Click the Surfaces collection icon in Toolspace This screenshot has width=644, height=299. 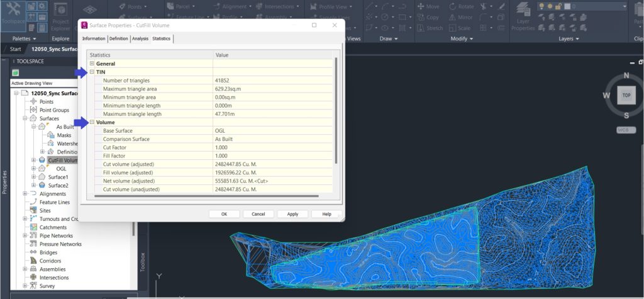[33, 118]
